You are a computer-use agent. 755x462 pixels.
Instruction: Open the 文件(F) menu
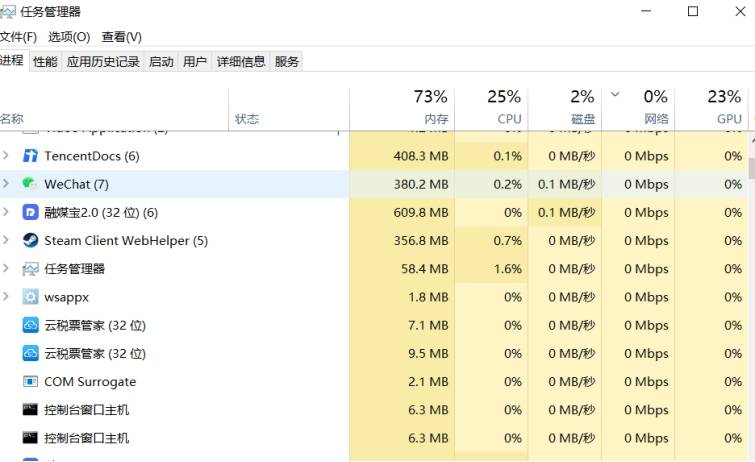tap(18, 37)
